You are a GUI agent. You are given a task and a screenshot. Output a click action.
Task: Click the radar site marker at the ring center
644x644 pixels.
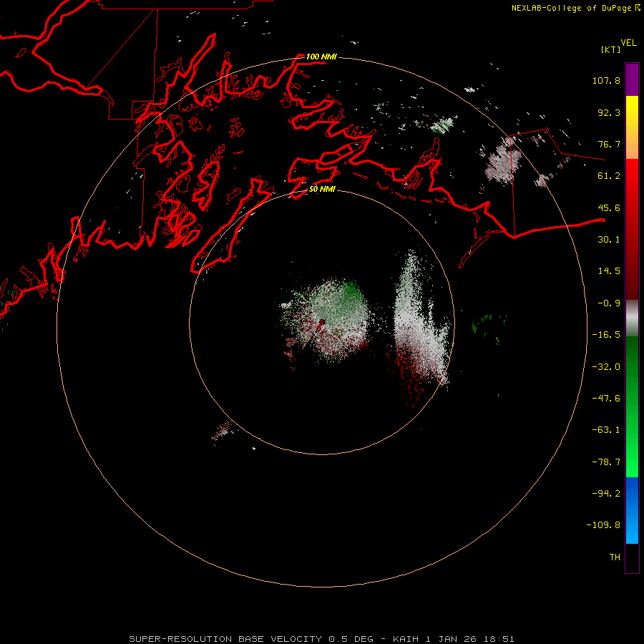click(x=322, y=323)
